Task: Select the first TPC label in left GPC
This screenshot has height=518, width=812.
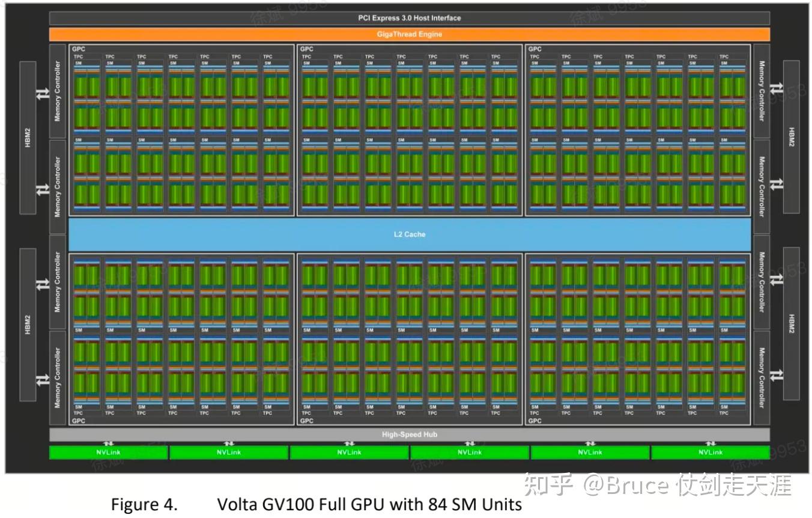Action: (x=78, y=55)
